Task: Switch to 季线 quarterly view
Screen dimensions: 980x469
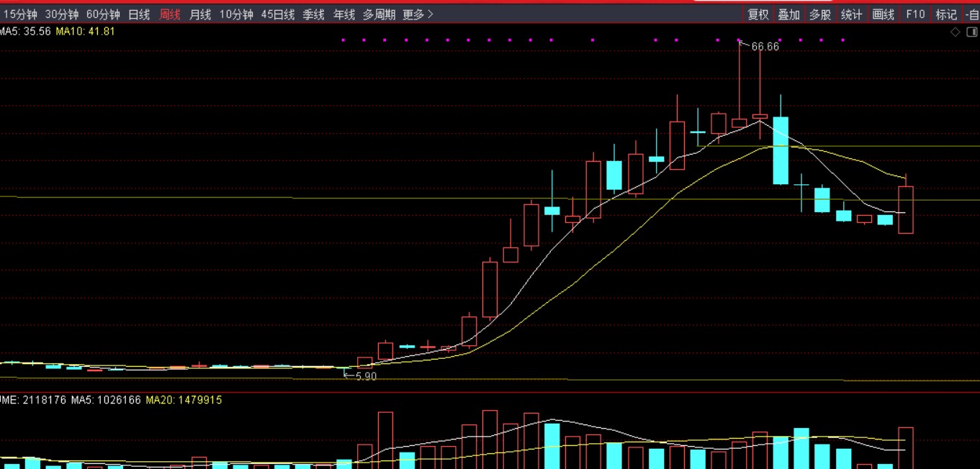Action: (x=313, y=14)
